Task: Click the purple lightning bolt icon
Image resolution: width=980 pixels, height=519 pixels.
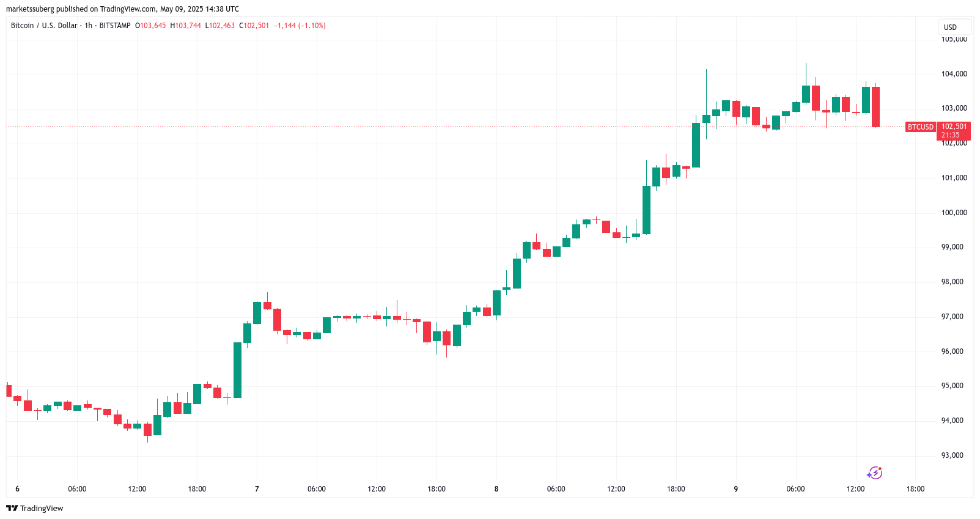Action: tap(875, 473)
